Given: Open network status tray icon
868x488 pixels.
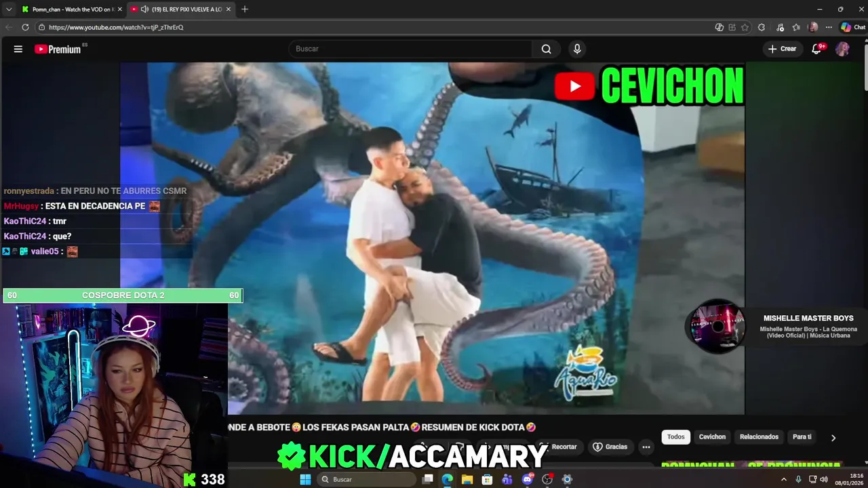Looking at the screenshot, I should 812,479.
